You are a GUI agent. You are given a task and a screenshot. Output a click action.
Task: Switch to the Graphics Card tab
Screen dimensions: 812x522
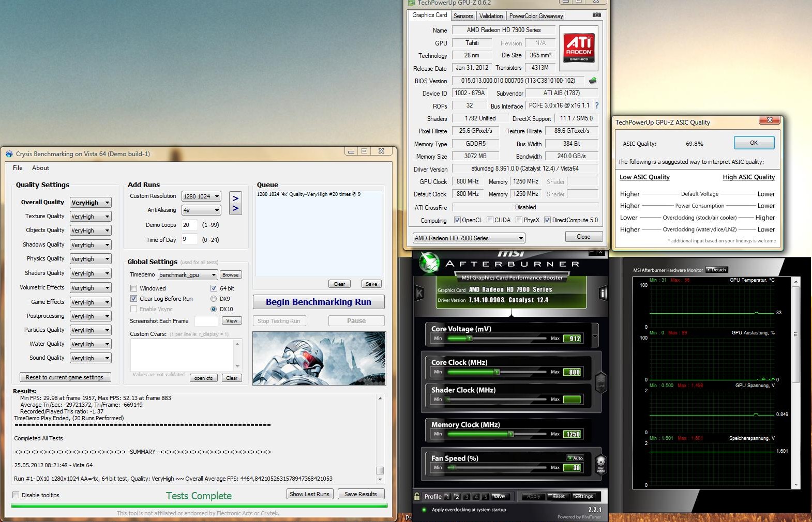[x=429, y=16]
